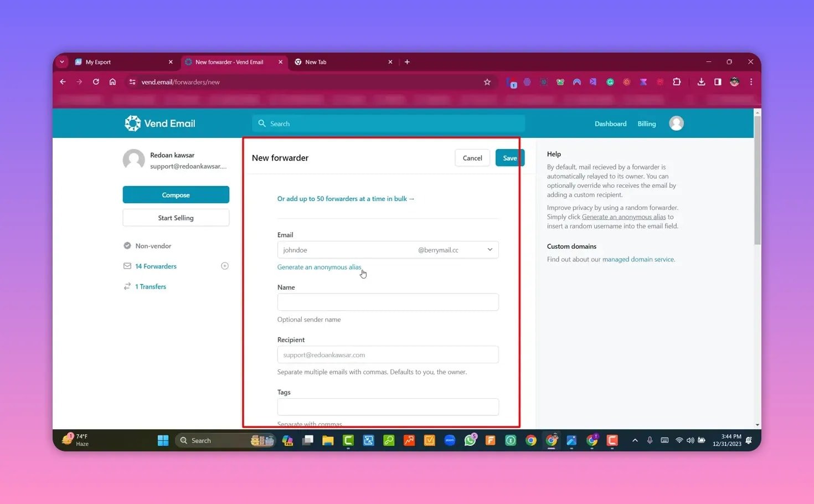Screen dimensions: 814x504
Task: Click the Save button
Action: tap(509, 158)
